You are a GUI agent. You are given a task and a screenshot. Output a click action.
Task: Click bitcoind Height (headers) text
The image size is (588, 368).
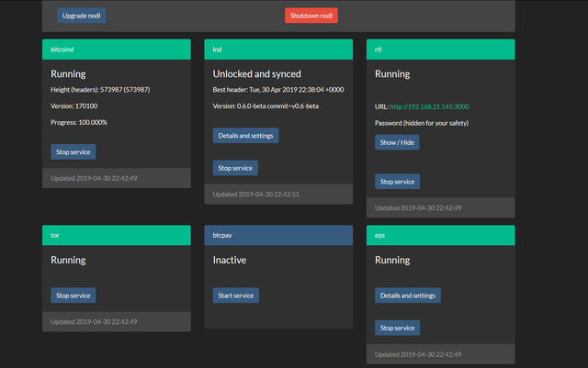coord(100,90)
